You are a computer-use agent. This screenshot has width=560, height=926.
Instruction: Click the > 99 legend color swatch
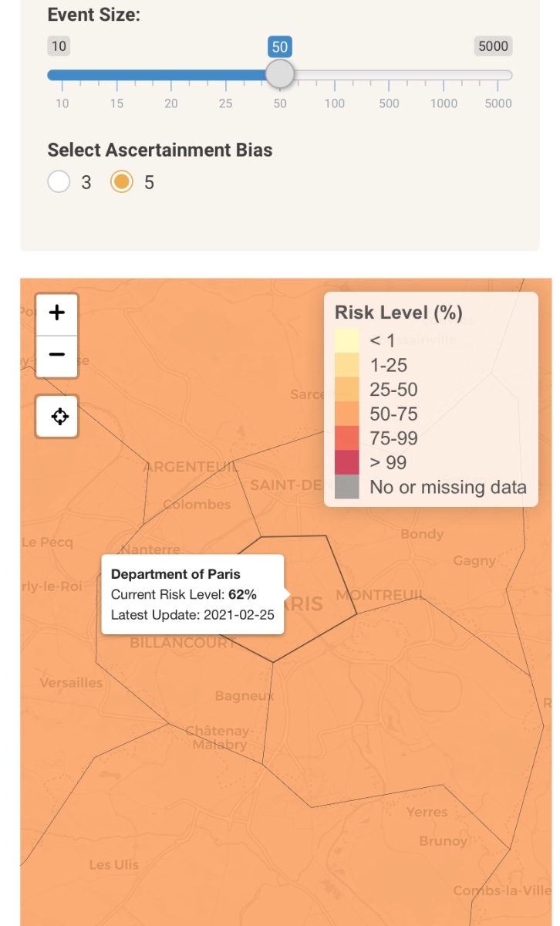(x=347, y=462)
